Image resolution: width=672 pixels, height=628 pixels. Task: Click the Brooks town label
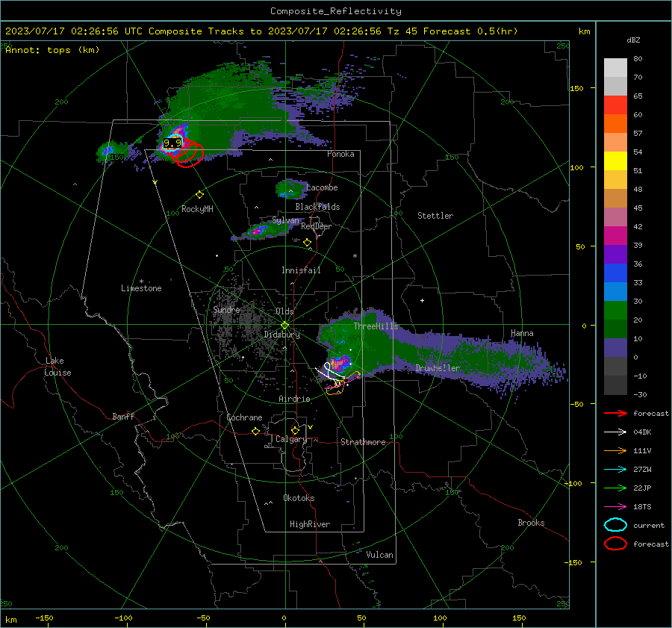[x=531, y=523]
